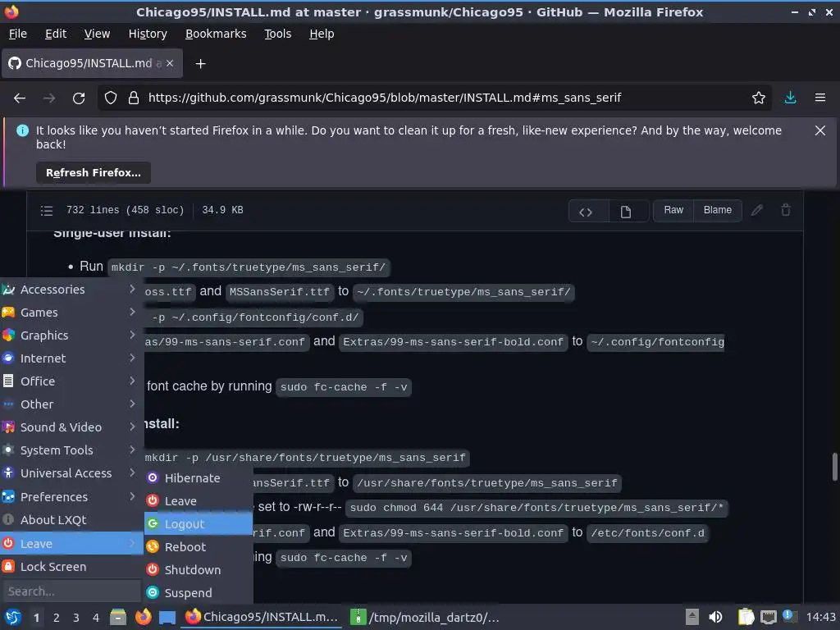Open the clipboard tray icon
This screenshot has width=840, height=630.
click(746, 617)
